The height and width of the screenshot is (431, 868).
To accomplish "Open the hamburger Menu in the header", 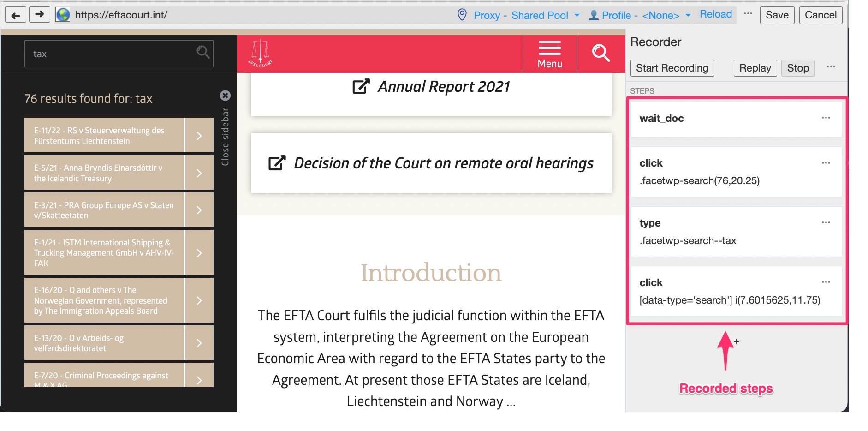I will (549, 54).
